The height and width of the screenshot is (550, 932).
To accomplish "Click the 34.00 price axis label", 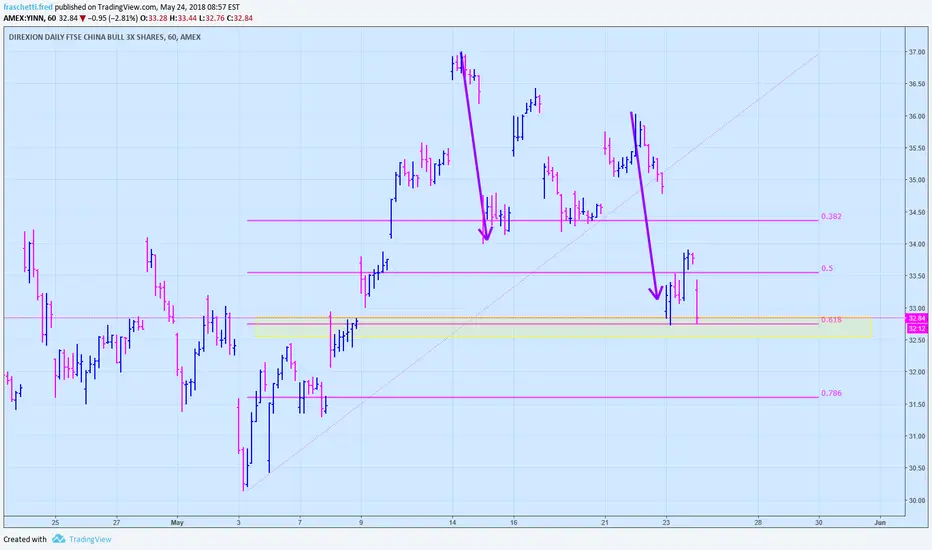I will pos(917,244).
